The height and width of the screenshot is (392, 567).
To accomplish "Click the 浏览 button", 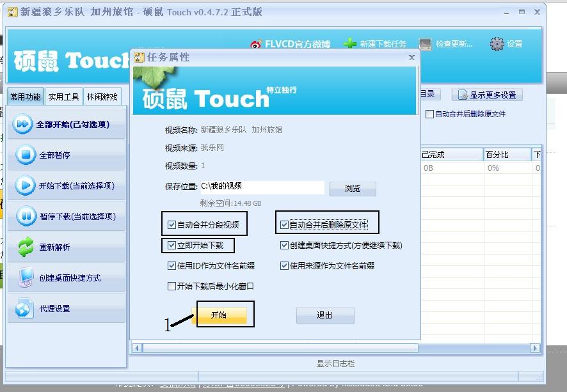I will click(x=353, y=189).
